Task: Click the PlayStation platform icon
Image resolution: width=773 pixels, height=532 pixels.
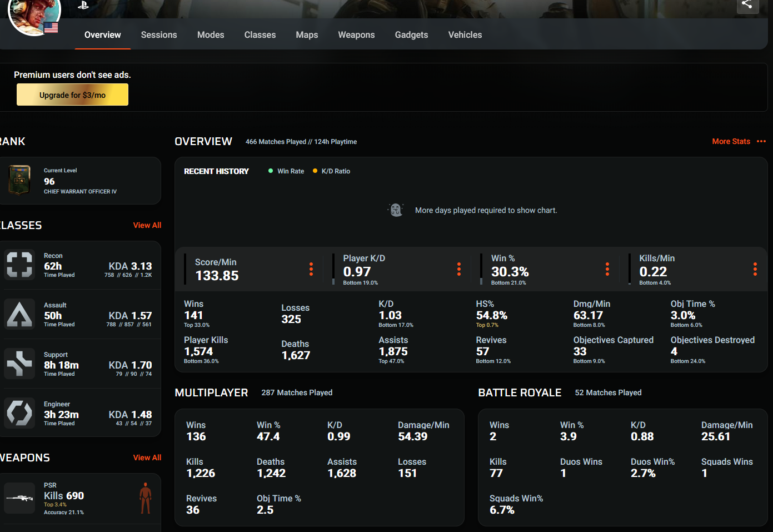Action: pos(83,5)
